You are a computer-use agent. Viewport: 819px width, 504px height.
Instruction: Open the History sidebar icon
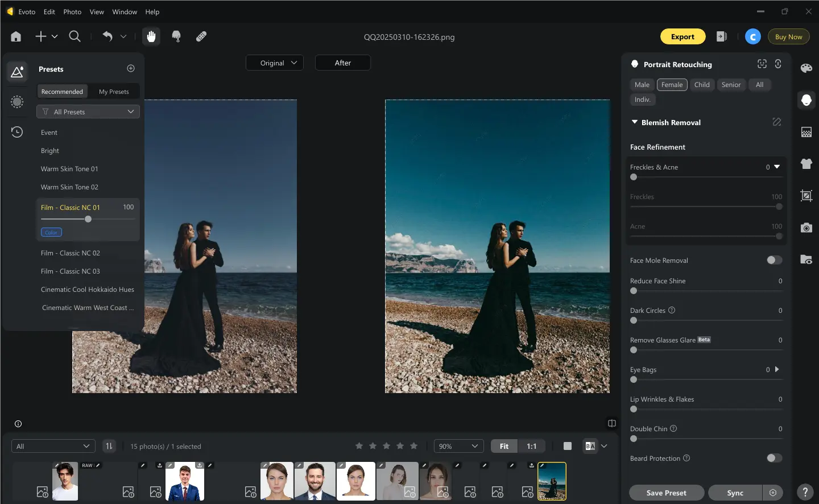pos(17,132)
